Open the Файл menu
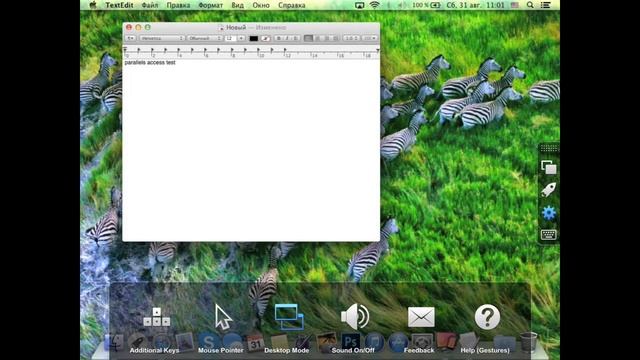The width and height of the screenshot is (640, 360). click(150, 5)
